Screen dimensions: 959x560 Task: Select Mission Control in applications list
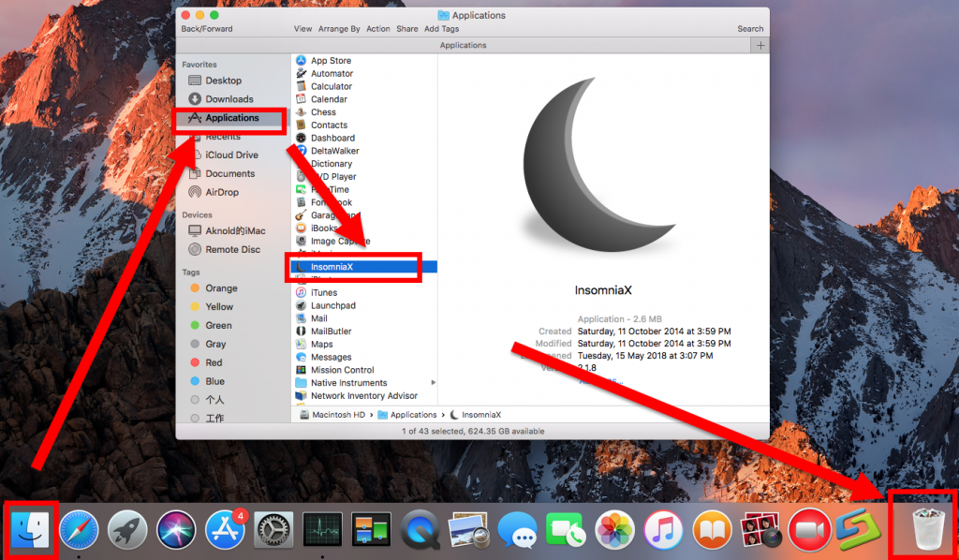[x=342, y=370]
